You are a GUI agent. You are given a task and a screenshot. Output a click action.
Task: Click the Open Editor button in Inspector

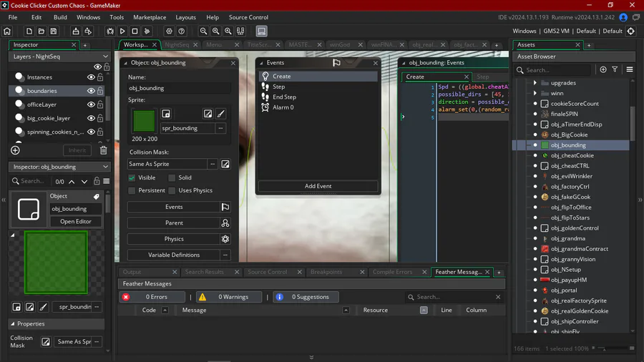tap(76, 222)
